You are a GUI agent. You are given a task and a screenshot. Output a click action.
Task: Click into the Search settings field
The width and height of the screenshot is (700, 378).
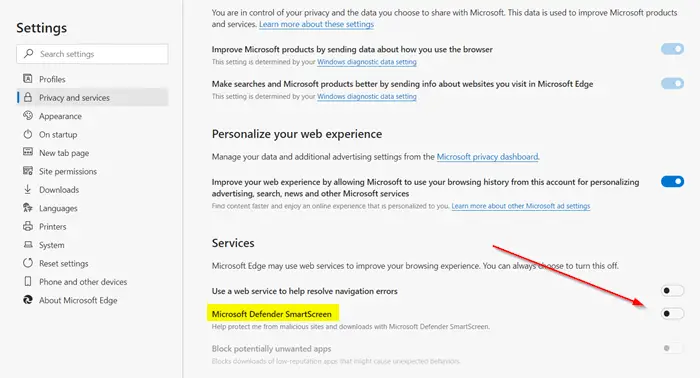pos(92,54)
